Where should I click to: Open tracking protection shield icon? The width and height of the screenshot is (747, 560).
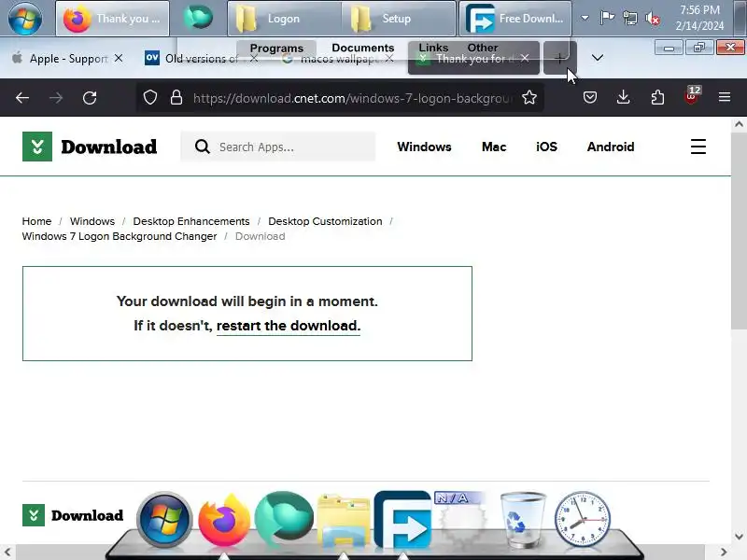tap(150, 98)
